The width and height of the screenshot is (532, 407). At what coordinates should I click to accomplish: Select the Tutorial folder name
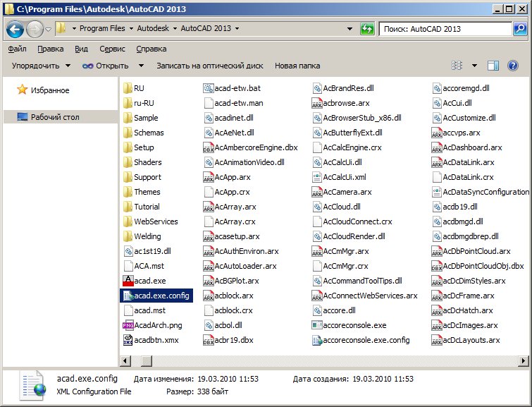(147, 207)
